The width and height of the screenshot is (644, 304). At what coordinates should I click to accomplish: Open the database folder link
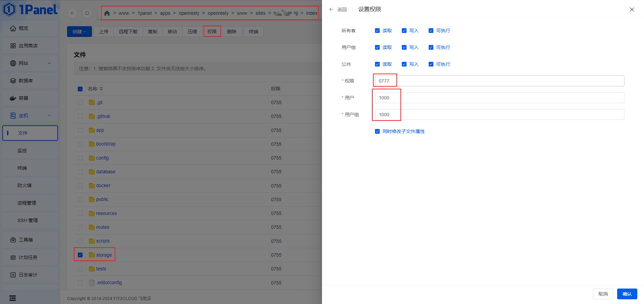[x=106, y=172]
